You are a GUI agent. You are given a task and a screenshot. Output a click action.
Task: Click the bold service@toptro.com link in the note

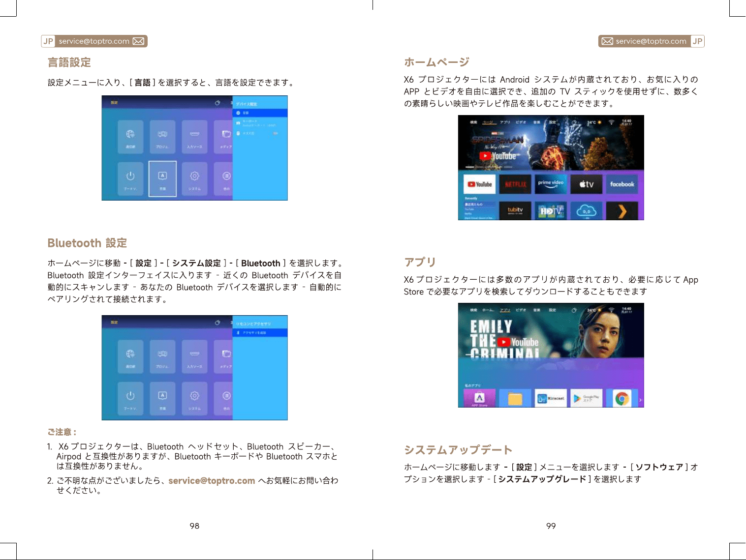pos(212,481)
